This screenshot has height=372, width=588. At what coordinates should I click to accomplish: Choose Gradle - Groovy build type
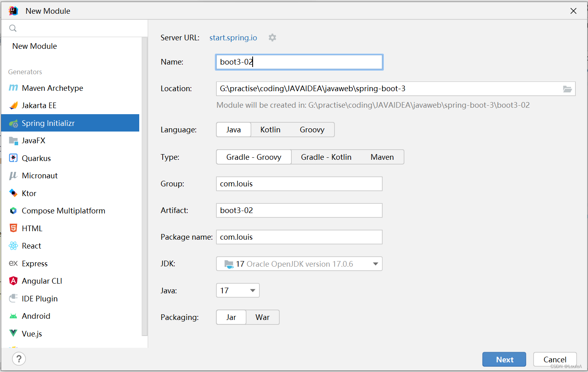point(254,157)
